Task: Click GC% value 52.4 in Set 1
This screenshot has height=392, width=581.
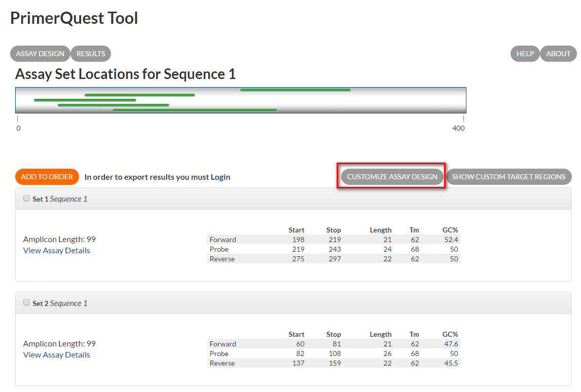Action: [x=451, y=240]
